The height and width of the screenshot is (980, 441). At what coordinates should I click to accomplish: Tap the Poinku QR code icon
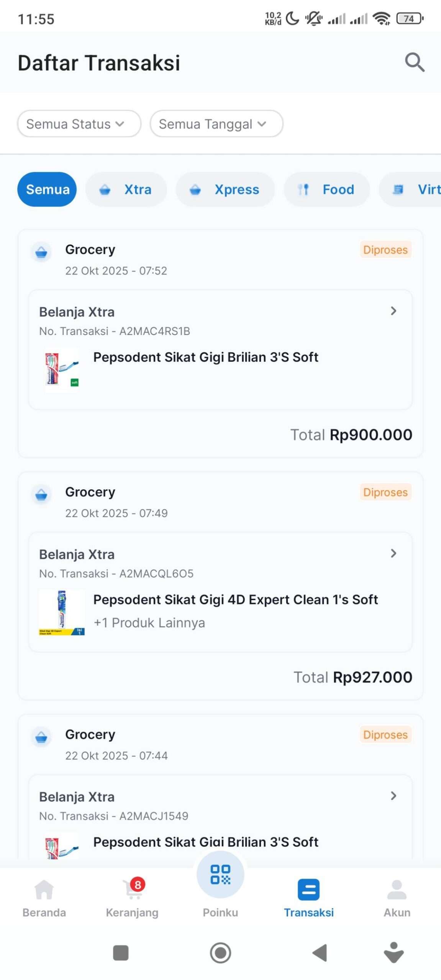[220, 874]
